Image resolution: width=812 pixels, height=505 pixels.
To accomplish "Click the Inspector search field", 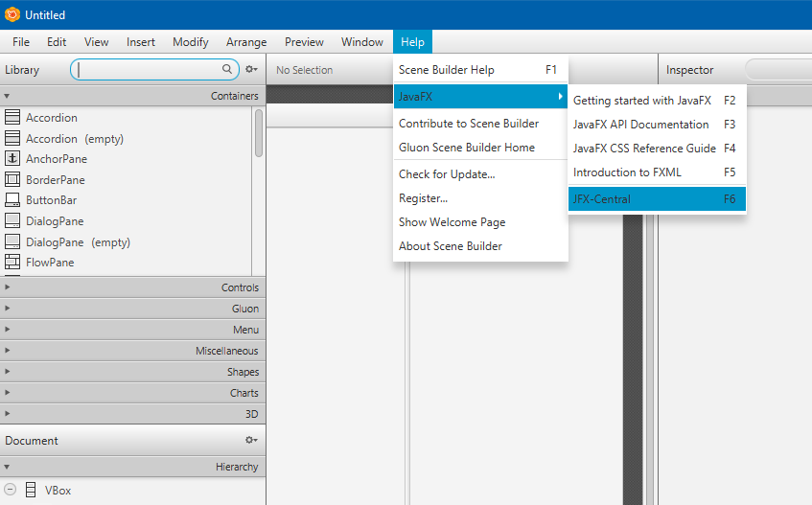I will coord(778,69).
